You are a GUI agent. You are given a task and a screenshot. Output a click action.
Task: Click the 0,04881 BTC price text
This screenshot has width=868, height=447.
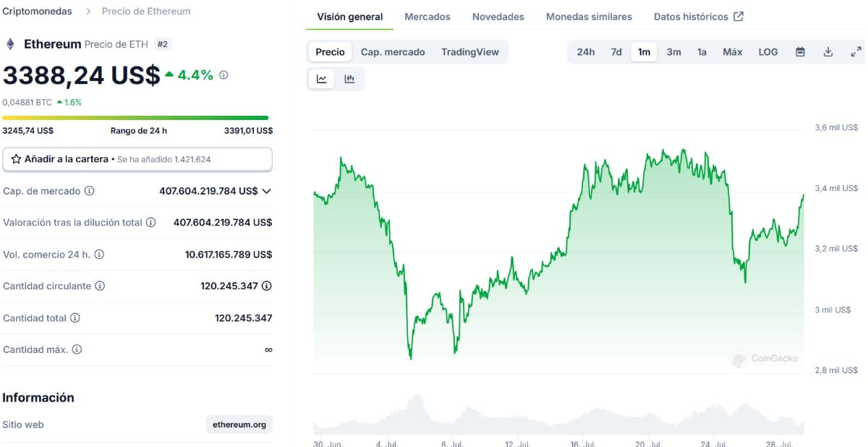tap(27, 103)
